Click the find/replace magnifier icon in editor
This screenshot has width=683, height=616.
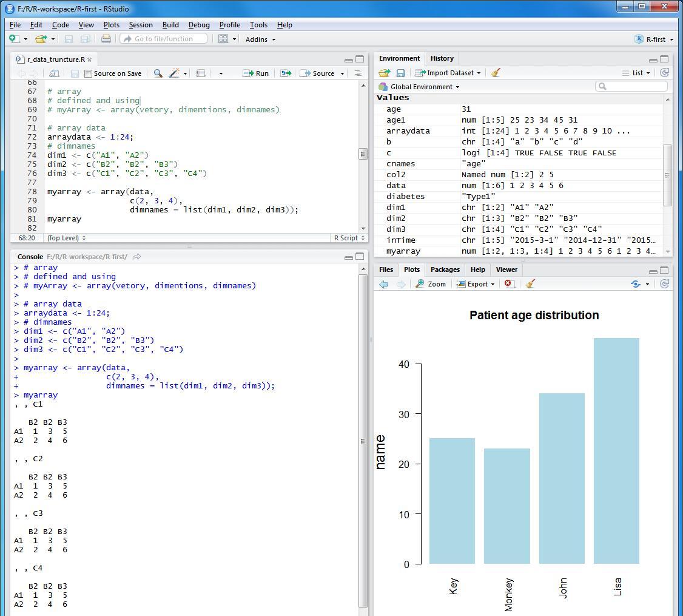point(158,73)
